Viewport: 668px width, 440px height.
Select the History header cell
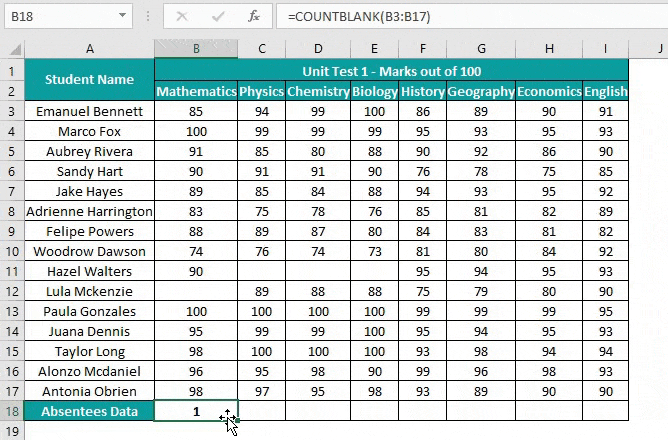(423, 91)
